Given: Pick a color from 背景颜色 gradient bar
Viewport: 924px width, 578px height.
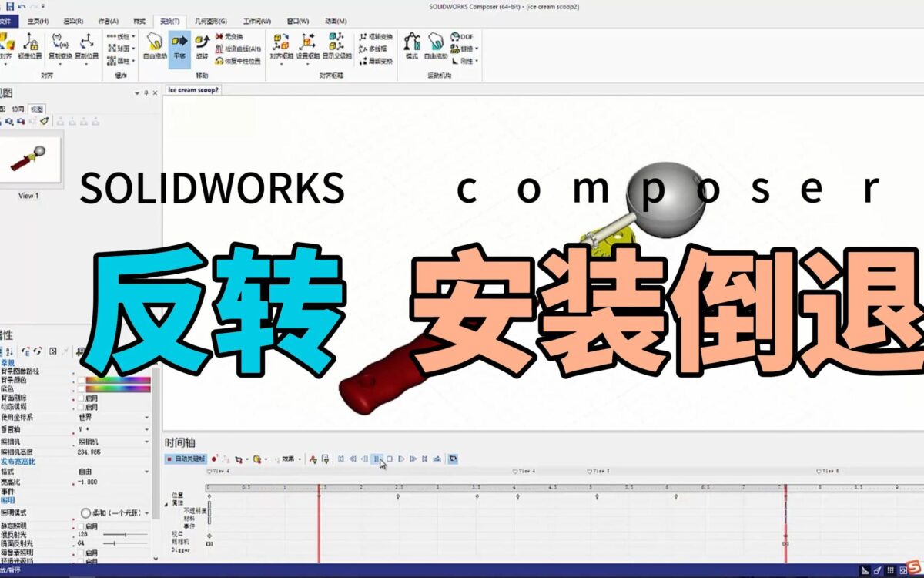Looking at the screenshot, I should 118,379.
